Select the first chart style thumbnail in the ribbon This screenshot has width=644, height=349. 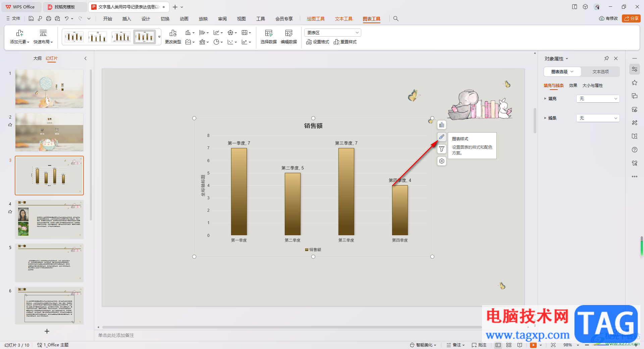coord(74,37)
